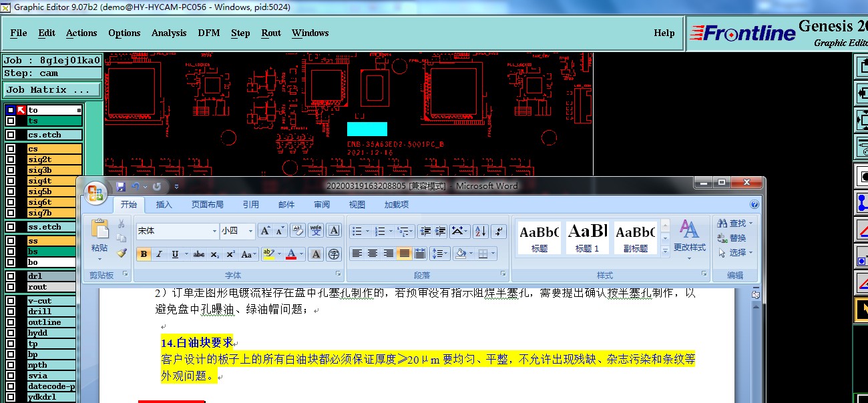Viewport: 868px width, 403px height.
Task: Open the font dialog launcher (字体)
Action: point(339,274)
